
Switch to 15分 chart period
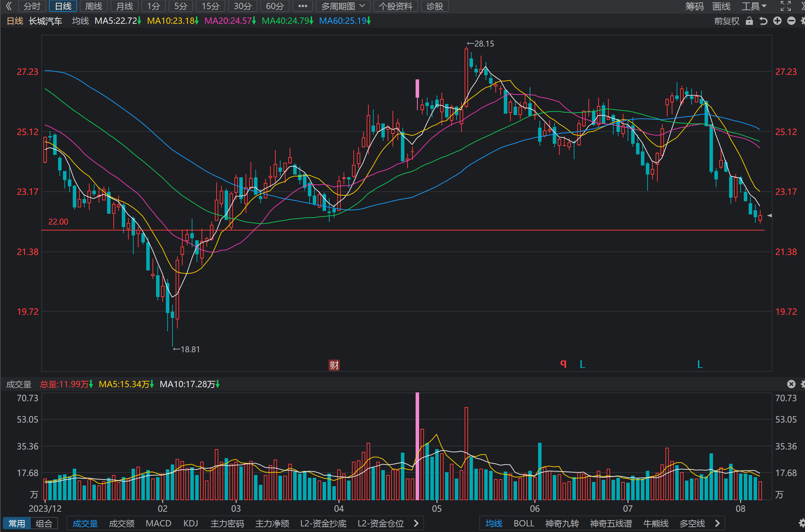[211, 6]
